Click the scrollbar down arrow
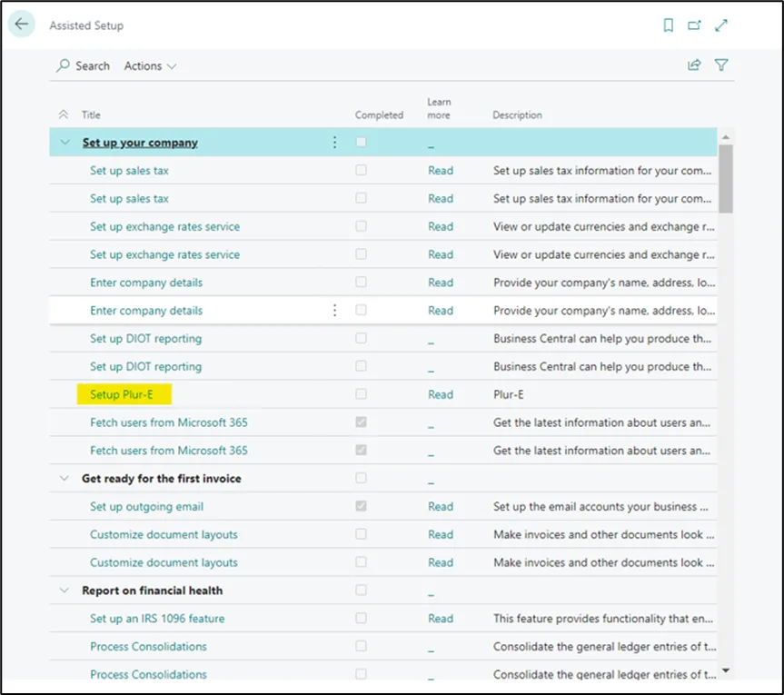Viewport: 784px width, 695px height. click(x=726, y=670)
